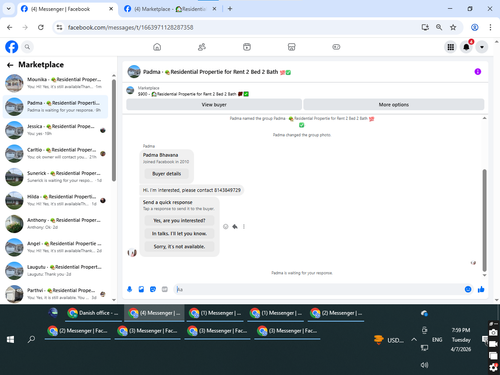
Task: Open conversation info purple icon
Action: 478,72
